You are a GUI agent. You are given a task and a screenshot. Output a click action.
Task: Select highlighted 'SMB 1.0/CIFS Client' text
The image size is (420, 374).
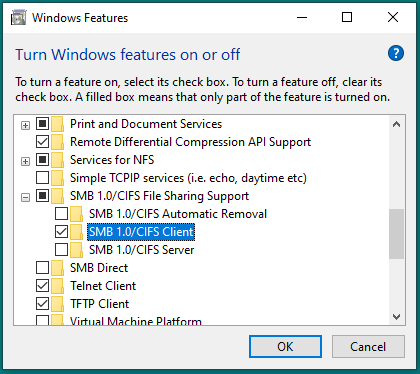(x=141, y=232)
